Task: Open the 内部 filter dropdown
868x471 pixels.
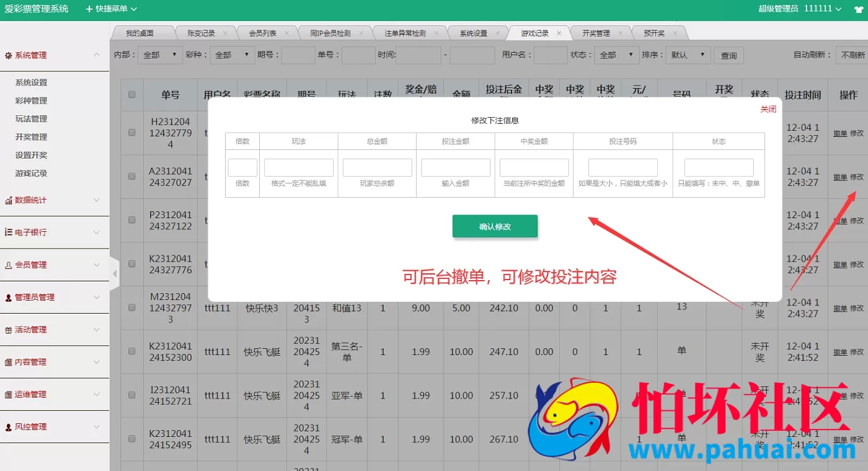Action: [160, 55]
